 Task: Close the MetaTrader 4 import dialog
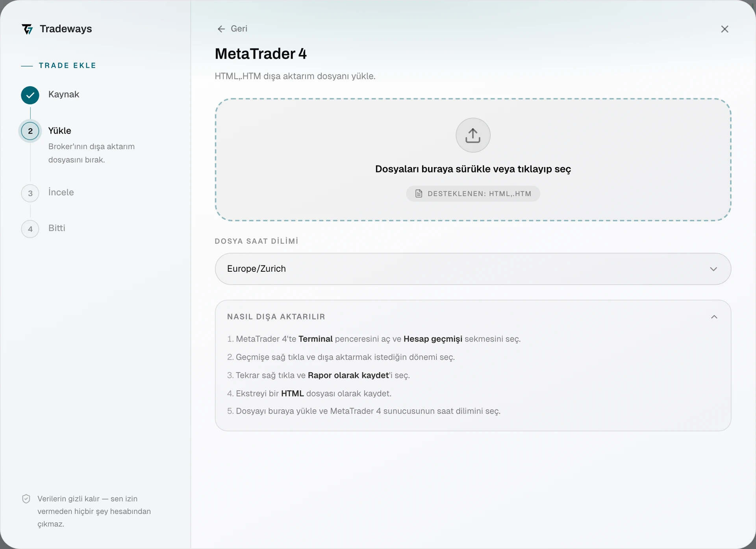(724, 29)
